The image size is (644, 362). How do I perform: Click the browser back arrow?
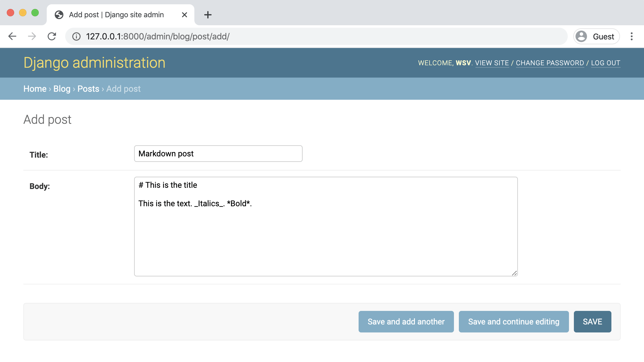click(x=12, y=36)
